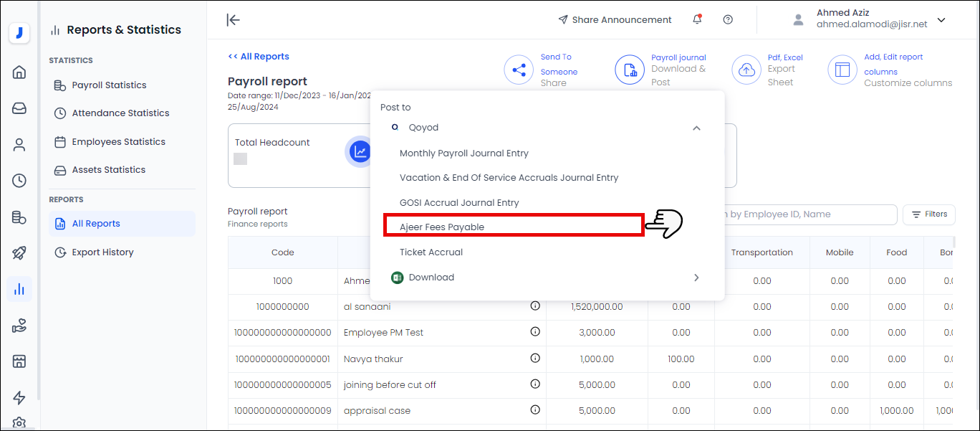Click the notification bell icon
This screenshot has width=980, height=431.
click(697, 20)
